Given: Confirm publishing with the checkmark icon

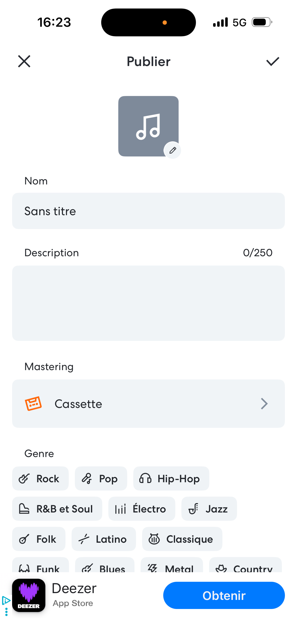Looking at the screenshot, I should pyautogui.click(x=273, y=61).
